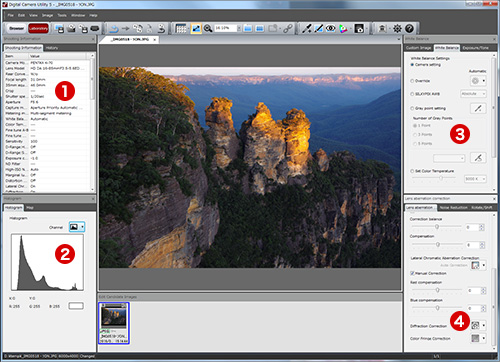The width and height of the screenshot is (500, 363).
Task: Open the Image menu
Action: 47,15
